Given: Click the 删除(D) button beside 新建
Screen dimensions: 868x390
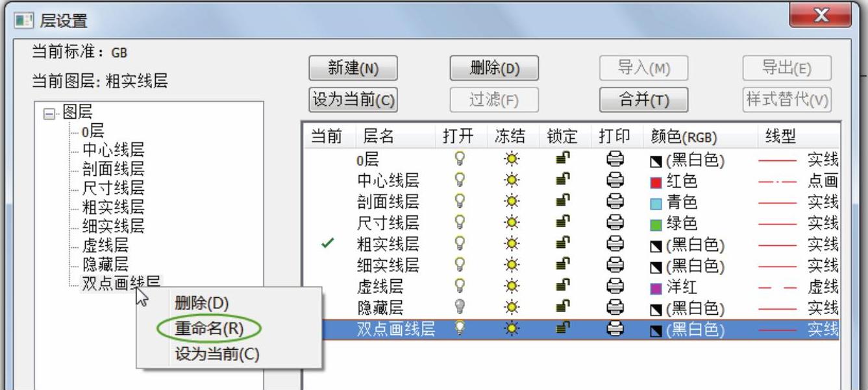Looking at the screenshot, I should 494,68.
